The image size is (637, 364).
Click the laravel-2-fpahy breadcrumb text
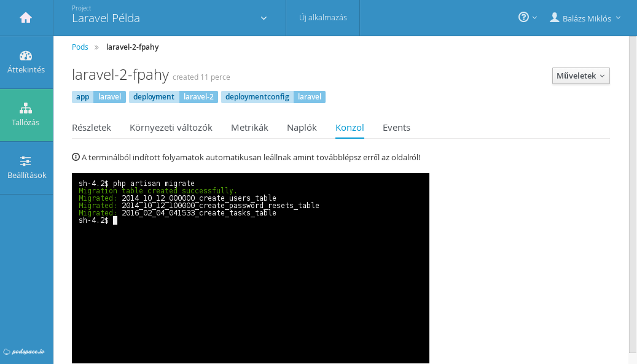coord(133,47)
